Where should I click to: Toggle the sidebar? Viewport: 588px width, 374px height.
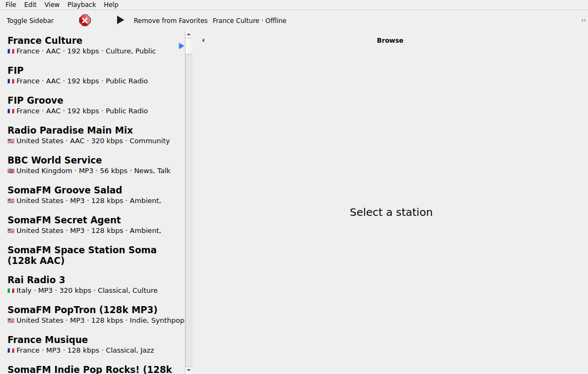point(30,21)
